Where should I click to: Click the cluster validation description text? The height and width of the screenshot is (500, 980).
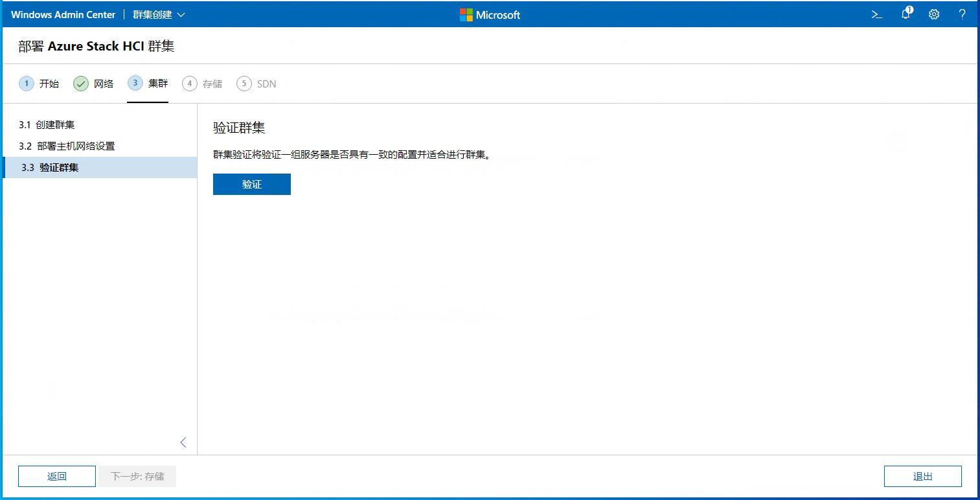click(352, 155)
